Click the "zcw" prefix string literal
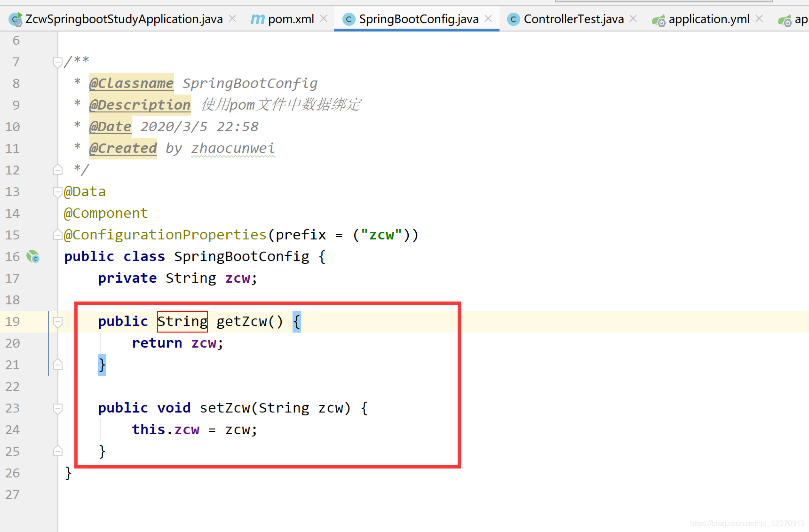The width and height of the screenshot is (809, 532). [381, 235]
